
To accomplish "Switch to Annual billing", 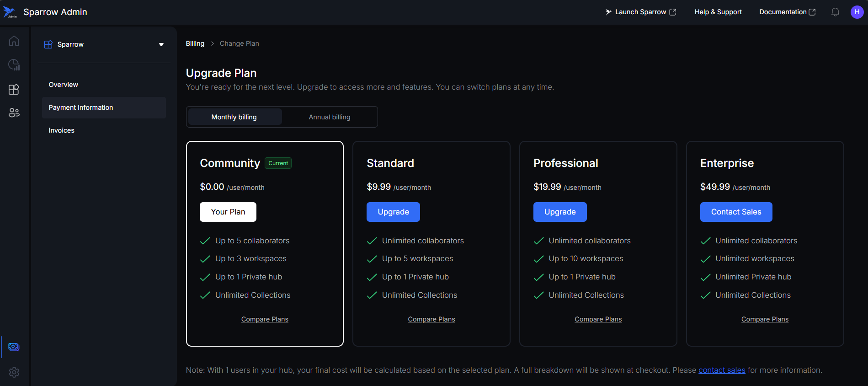I will 329,117.
